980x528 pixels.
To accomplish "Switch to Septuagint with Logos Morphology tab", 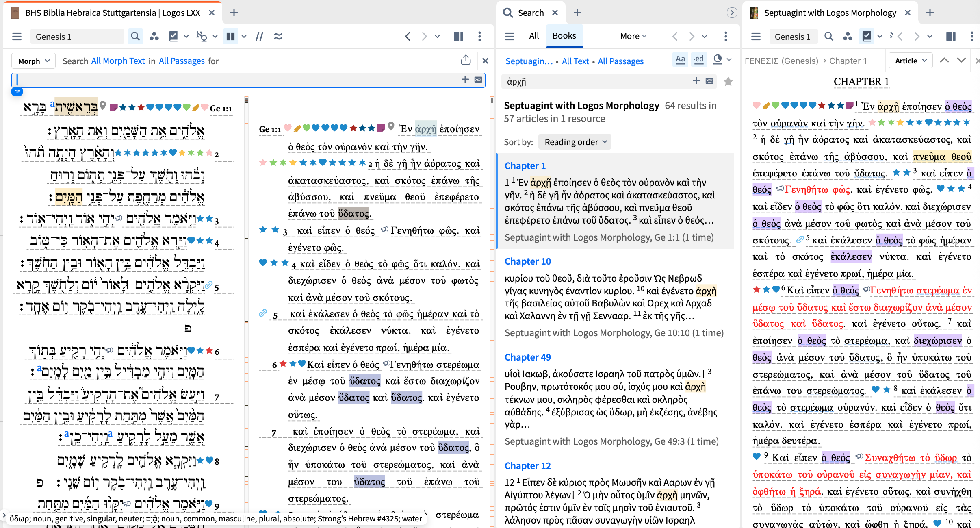I will click(830, 13).
